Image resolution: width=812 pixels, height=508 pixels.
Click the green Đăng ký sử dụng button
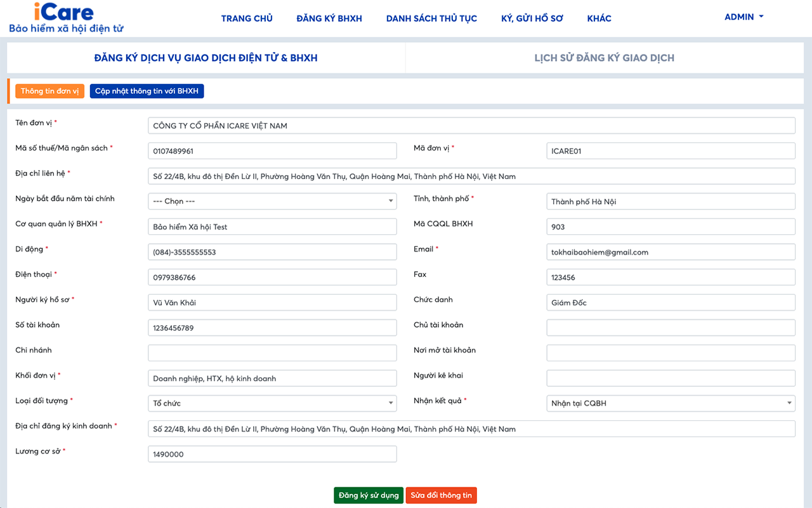coord(369,495)
